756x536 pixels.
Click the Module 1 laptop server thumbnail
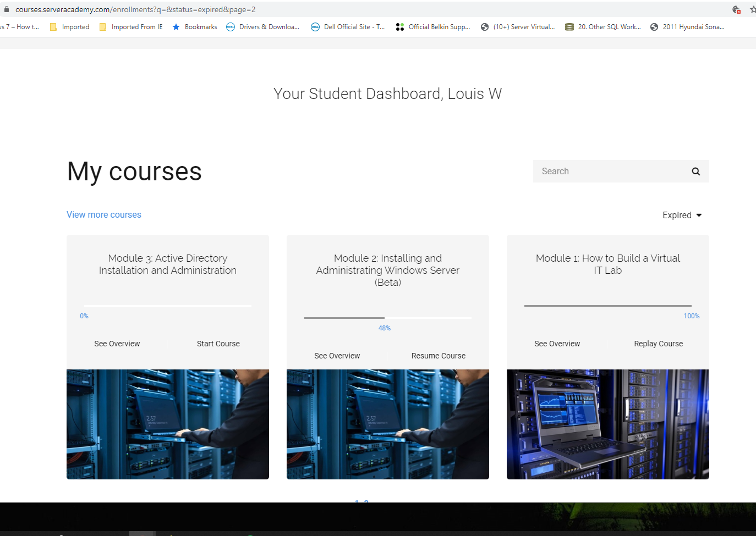tap(607, 424)
